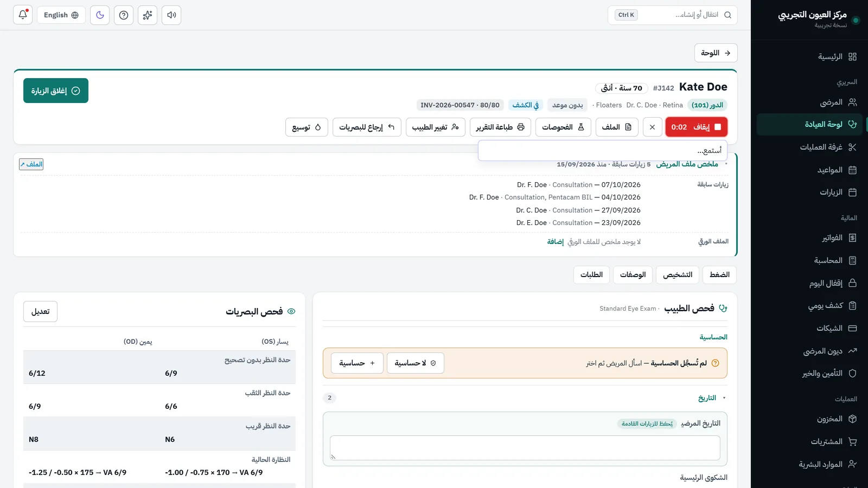Toggle dark mode moon icon

[100, 15]
